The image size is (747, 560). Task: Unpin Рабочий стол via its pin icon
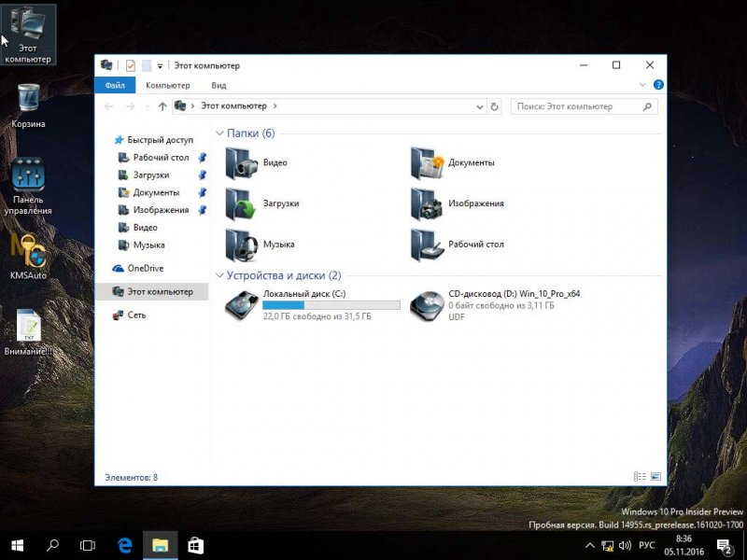pyautogui.click(x=203, y=158)
